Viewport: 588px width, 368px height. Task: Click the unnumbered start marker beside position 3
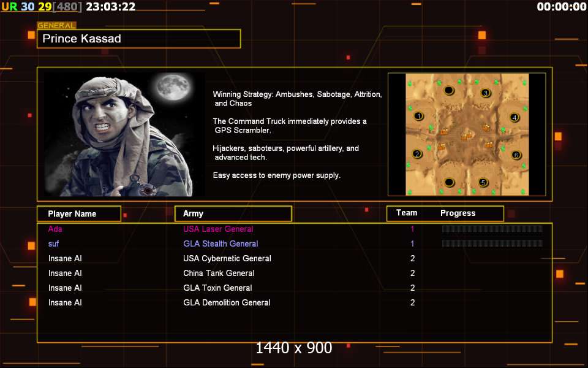tap(449, 91)
